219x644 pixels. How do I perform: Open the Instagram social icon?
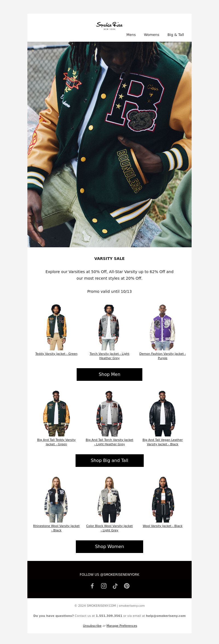tap(104, 586)
